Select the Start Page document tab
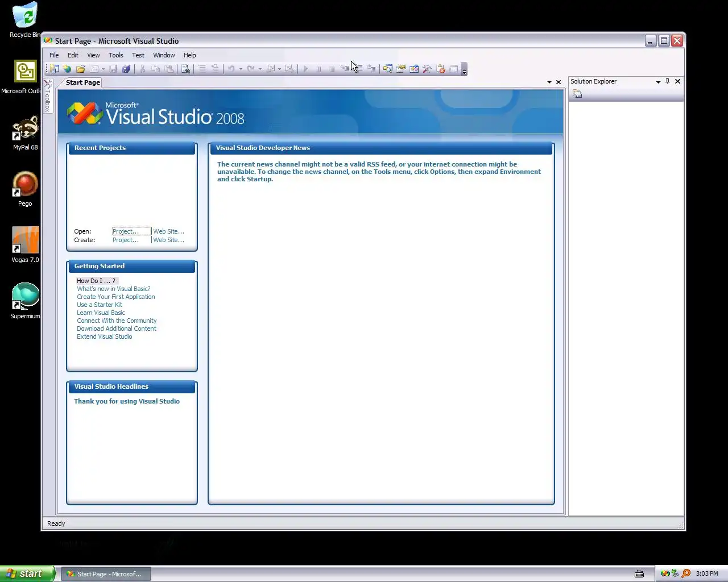This screenshot has width=728, height=582. (x=83, y=82)
